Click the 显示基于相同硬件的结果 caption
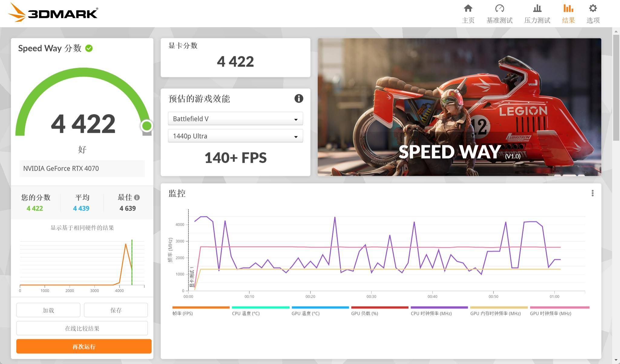Image resolution: width=620 pixels, height=364 pixels. [82, 228]
